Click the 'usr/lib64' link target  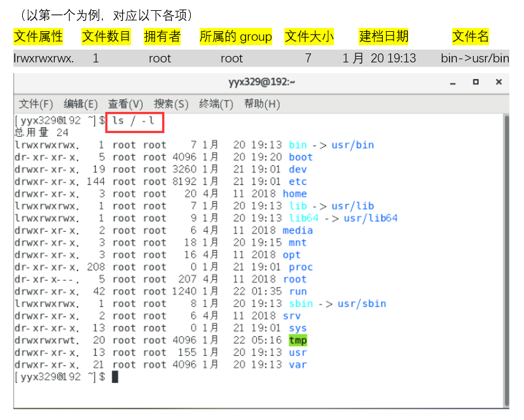371,218
